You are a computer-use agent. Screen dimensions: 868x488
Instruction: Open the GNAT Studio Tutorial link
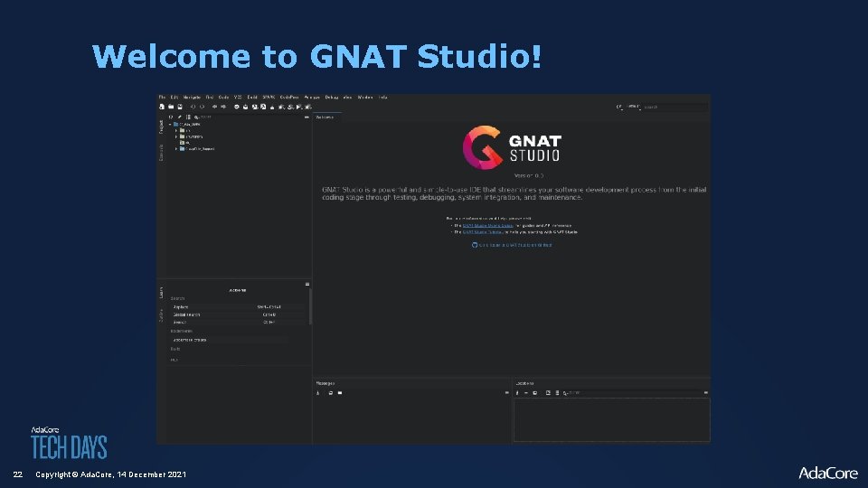point(482,232)
